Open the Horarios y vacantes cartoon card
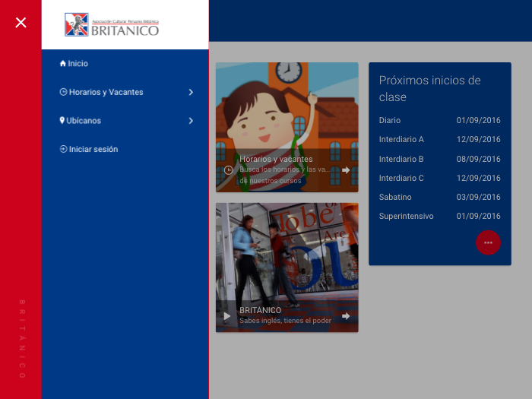Image resolution: width=532 pixels, height=399 pixels. (x=287, y=127)
